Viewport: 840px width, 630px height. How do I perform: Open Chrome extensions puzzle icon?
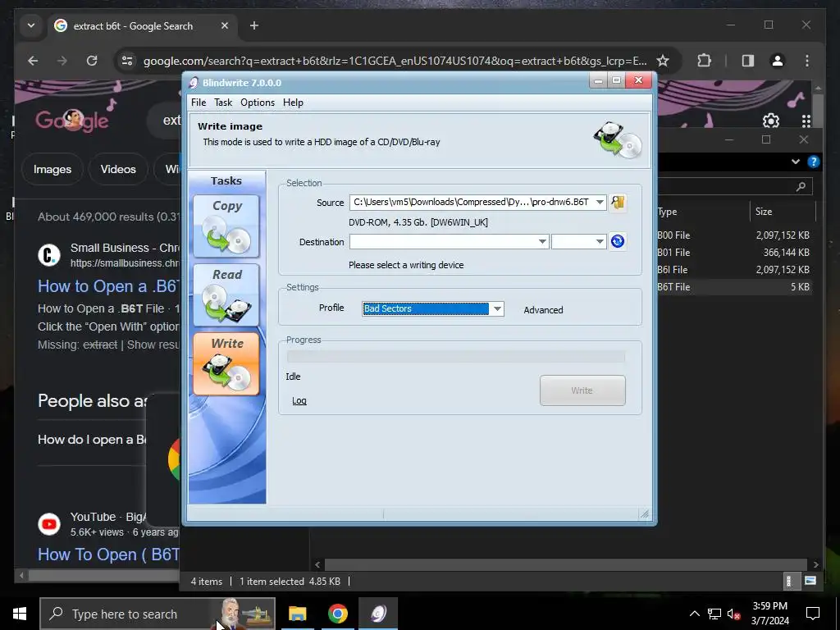point(705,61)
